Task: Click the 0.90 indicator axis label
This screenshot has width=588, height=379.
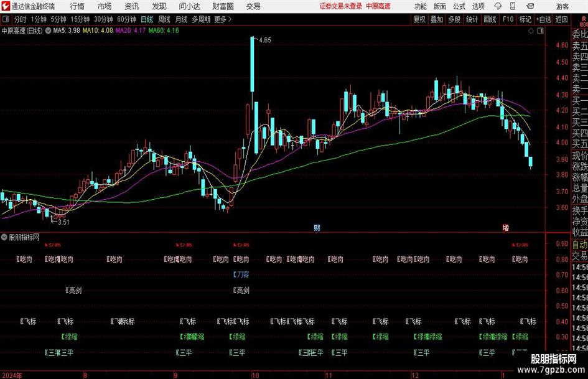Action: (x=562, y=243)
